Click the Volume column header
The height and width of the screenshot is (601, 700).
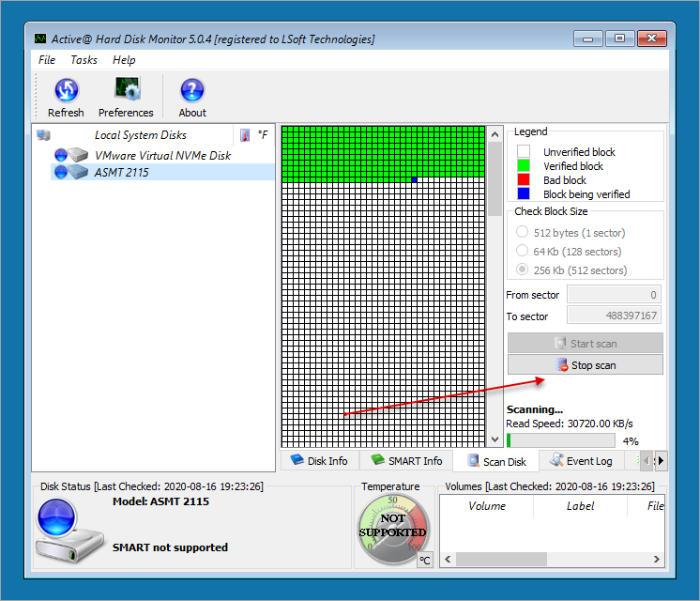[487, 506]
